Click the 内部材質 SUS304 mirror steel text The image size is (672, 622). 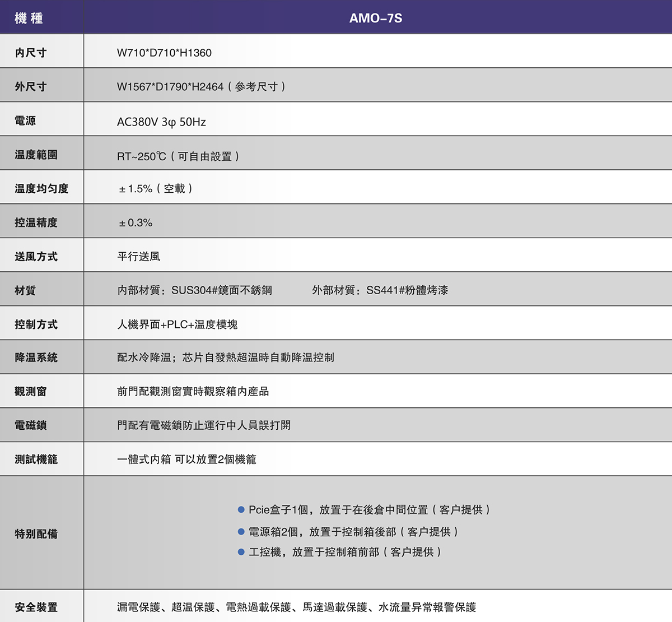(194, 290)
